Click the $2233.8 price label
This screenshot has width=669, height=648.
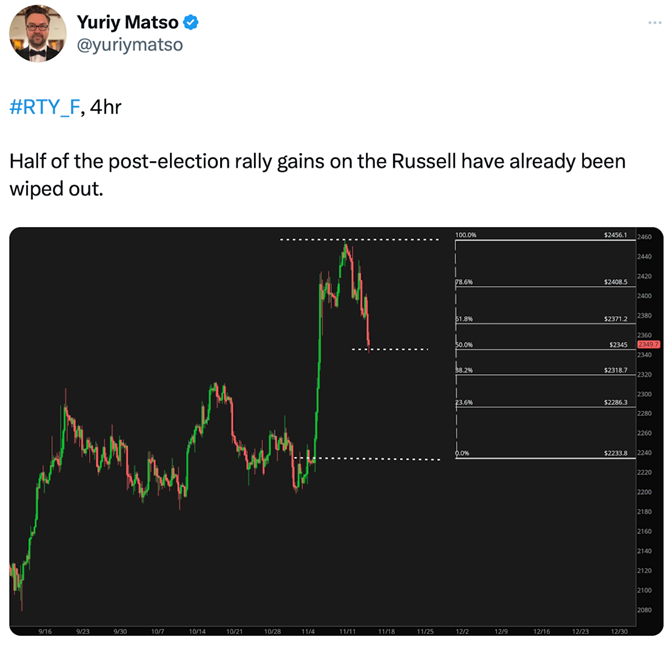point(614,454)
